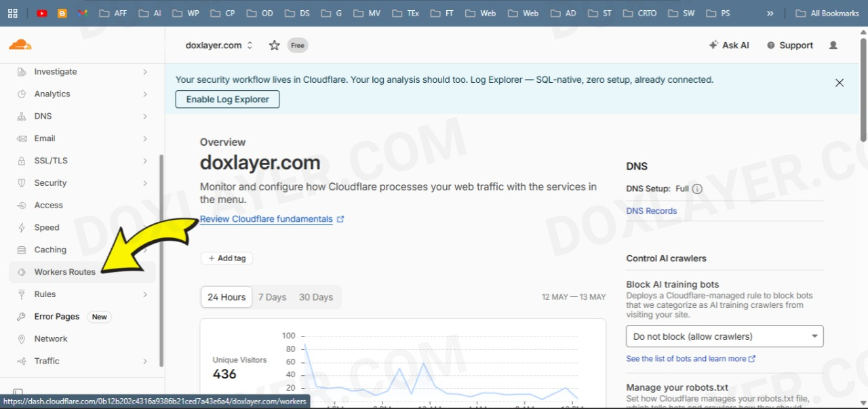Viewport: 868px width, 409px height.
Task: Click the sidebar vertical scrollbar
Action: point(161,260)
